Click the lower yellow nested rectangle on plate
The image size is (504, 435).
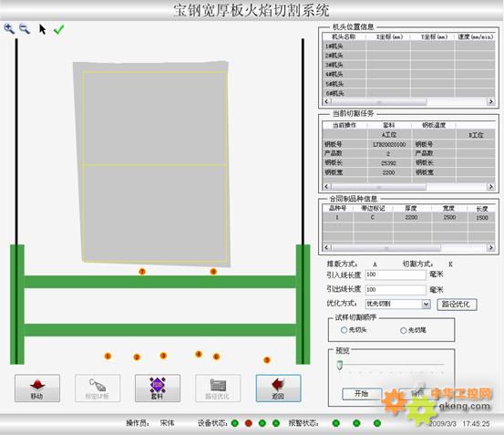click(155, 213)
